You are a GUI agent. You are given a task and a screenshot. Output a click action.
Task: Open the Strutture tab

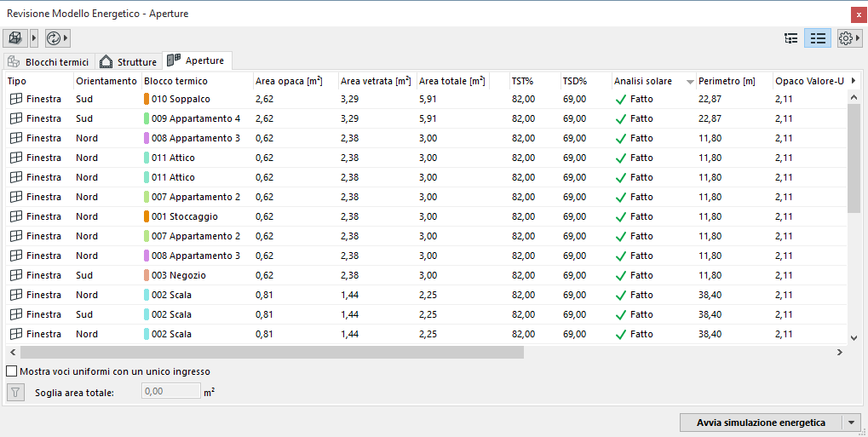click(x=129, y=61)
